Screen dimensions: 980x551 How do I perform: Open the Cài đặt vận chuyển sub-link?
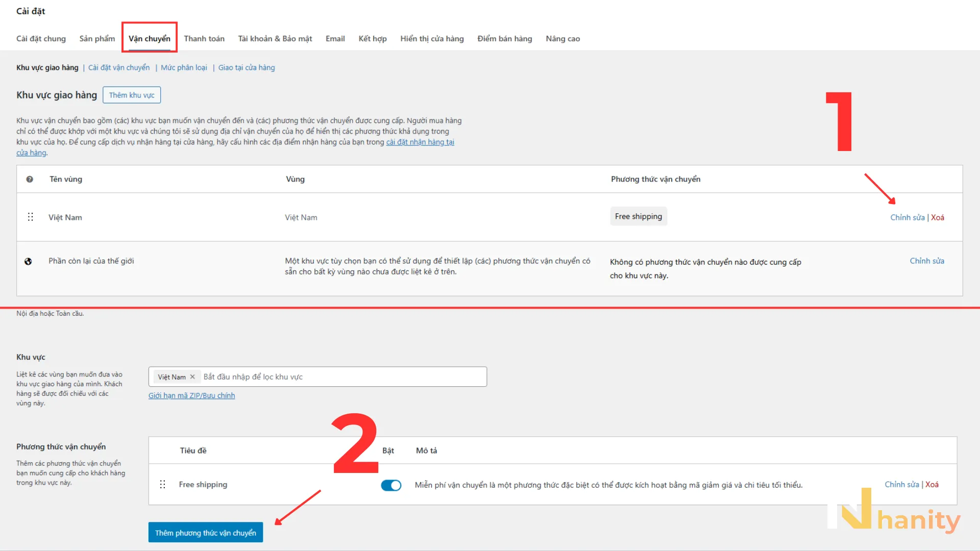point(119,67)
